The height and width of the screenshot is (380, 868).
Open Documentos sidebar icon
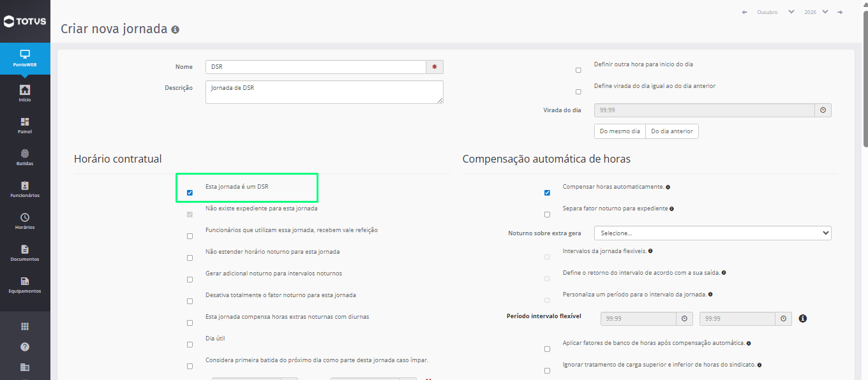25,249
